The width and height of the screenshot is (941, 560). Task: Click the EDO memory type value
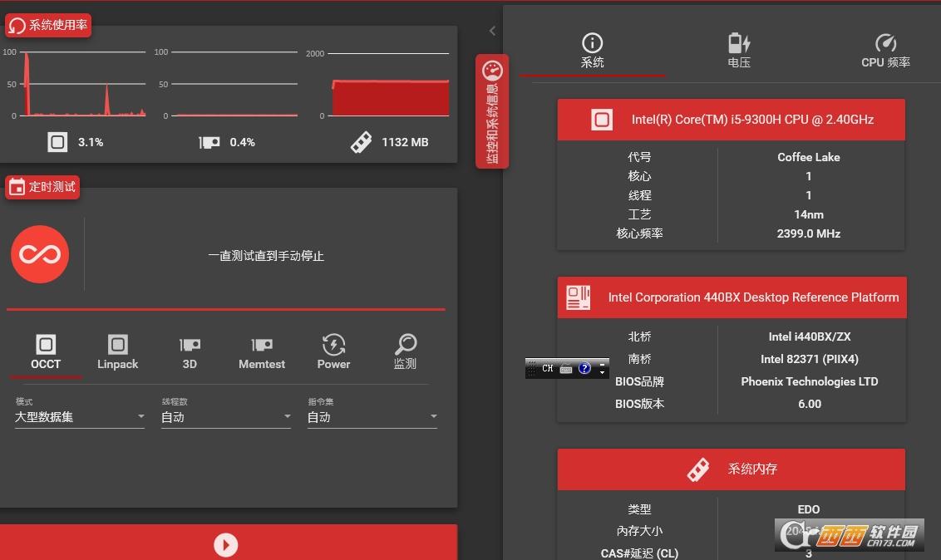808,509
